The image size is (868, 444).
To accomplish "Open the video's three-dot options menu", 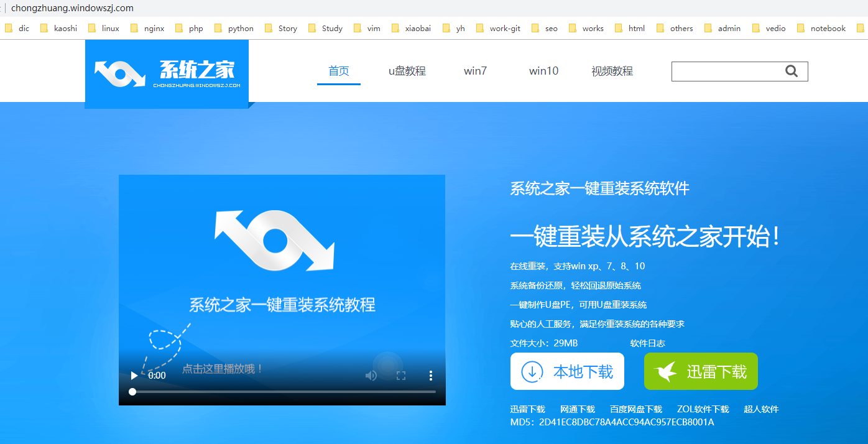I will click(430, 376).
